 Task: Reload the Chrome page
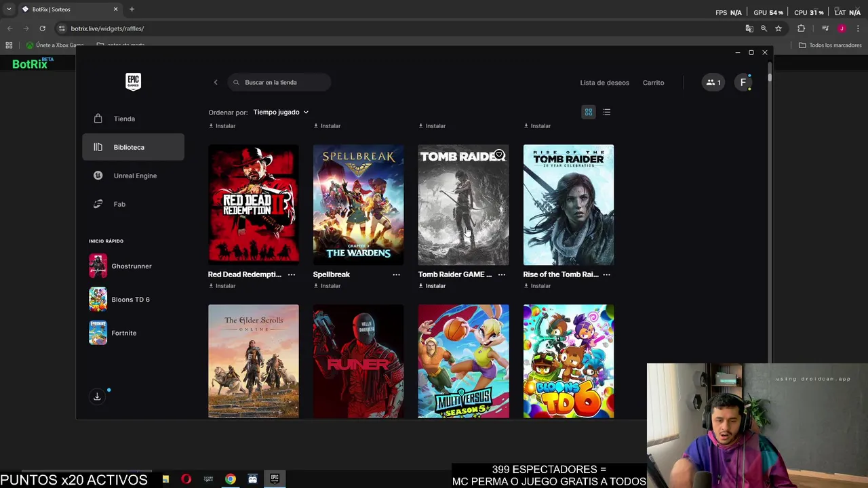(42, 28)
